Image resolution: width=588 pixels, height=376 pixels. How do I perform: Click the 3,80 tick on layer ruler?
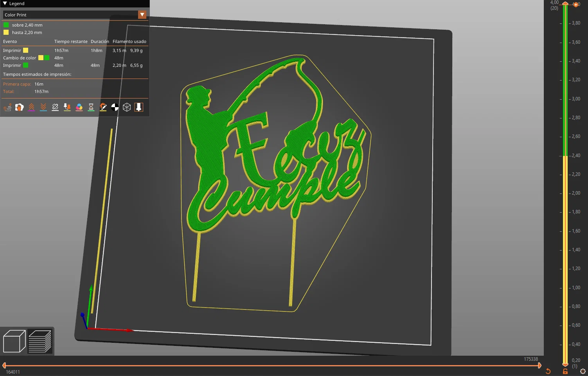(x=576, y=23)
